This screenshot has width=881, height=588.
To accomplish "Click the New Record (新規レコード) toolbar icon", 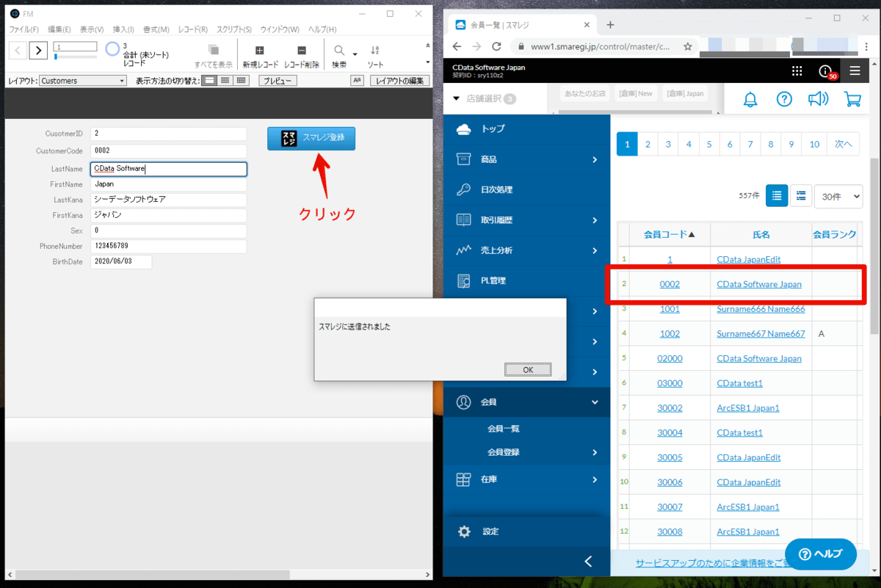I will (260, 51).
